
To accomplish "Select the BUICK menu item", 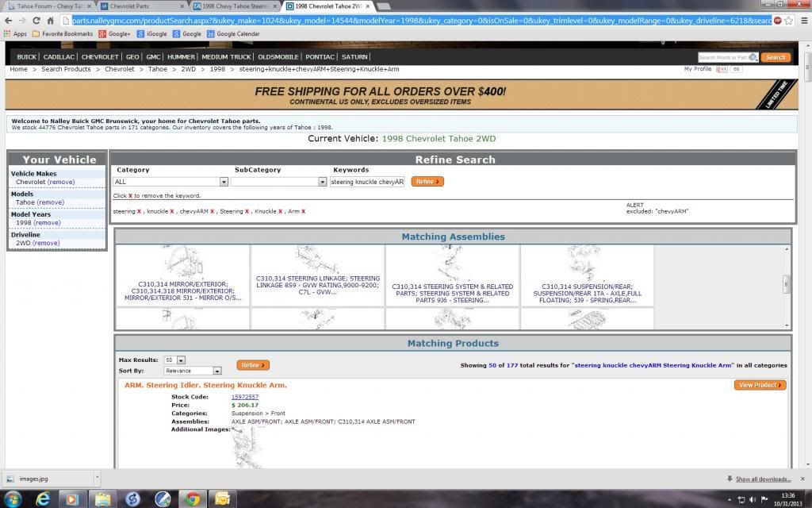I will click(x=26, y=57).
